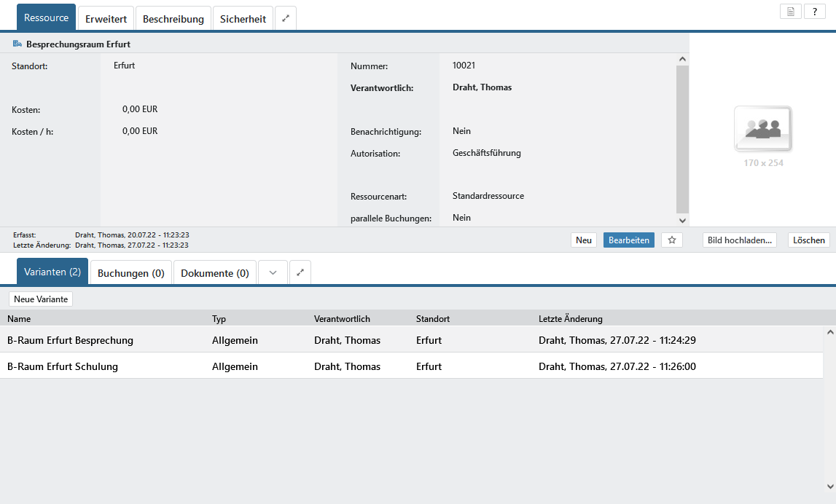Show the Buchungen (0) tab
836x504 pixels.
[x=130, y=273]
